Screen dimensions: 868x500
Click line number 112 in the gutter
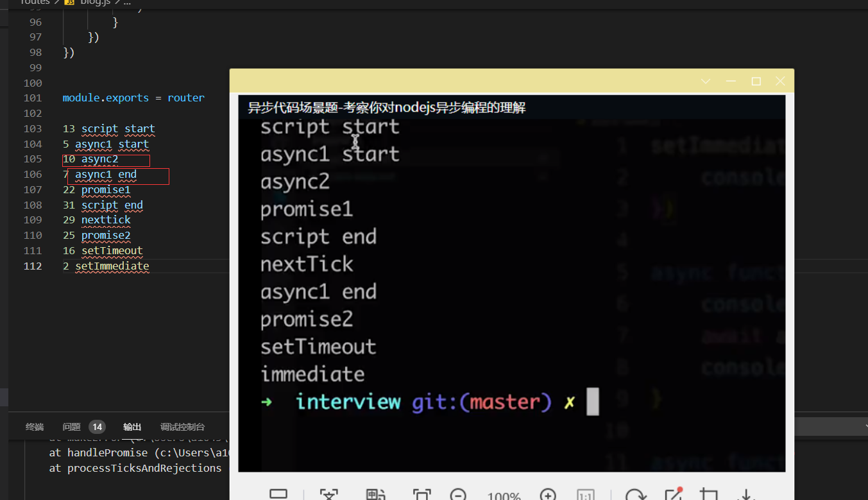click(32, 266)
